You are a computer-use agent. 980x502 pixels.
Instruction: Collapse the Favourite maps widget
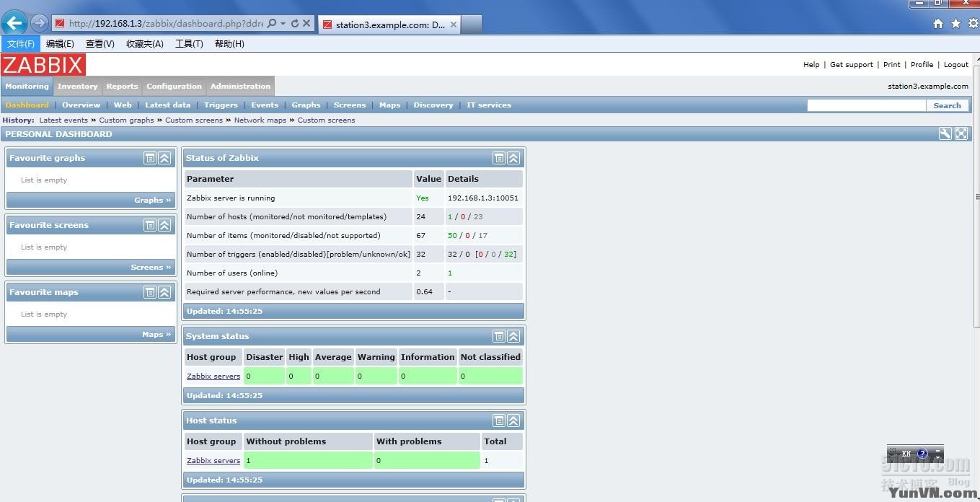point(164,292)
